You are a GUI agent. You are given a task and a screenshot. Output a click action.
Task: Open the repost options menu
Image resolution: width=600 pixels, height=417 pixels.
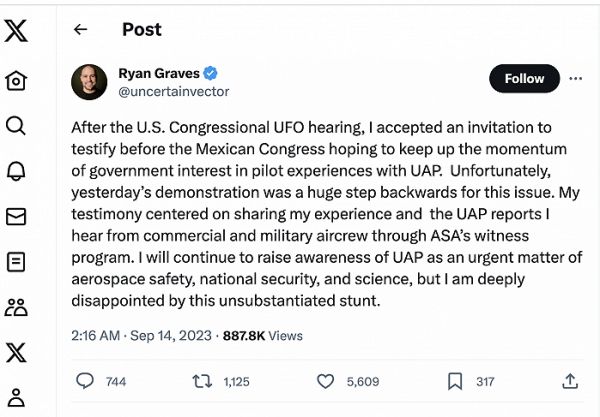201,381
